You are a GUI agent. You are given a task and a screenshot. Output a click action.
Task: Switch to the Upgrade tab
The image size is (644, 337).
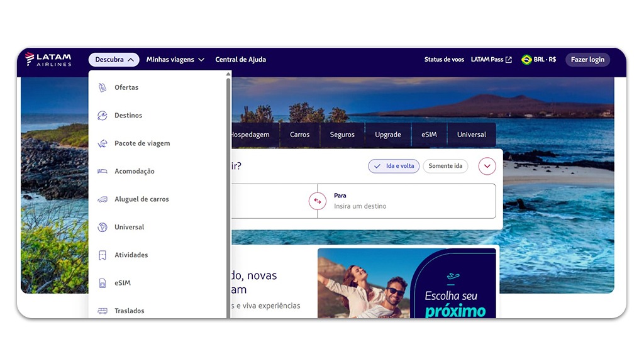387,135
